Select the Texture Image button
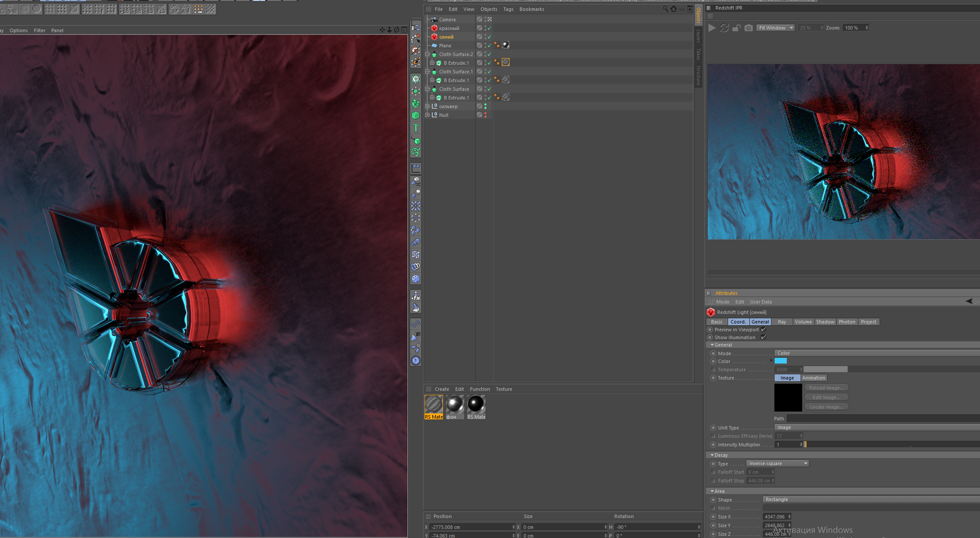Viewport: 980px width, 538px height. tap(787, 378)
